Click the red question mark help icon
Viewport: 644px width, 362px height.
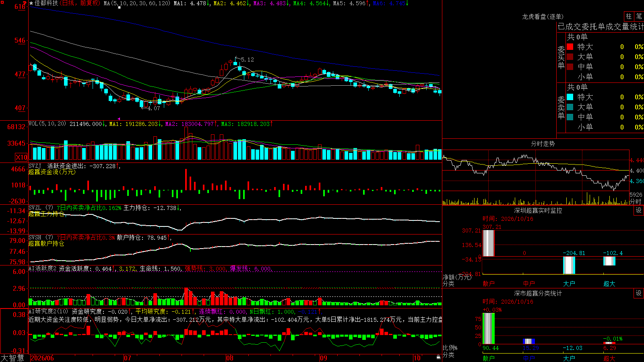(x=25, y=3)
